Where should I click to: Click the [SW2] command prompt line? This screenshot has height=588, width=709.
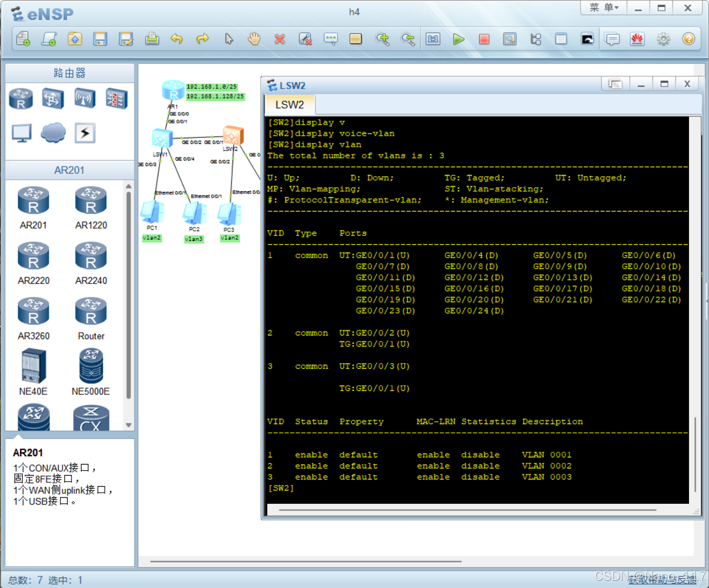pos(281,488)
